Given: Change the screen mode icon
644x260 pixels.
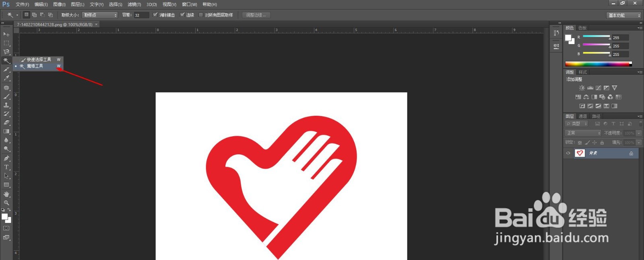Looking at the screenshot, I should click(6, 237).
